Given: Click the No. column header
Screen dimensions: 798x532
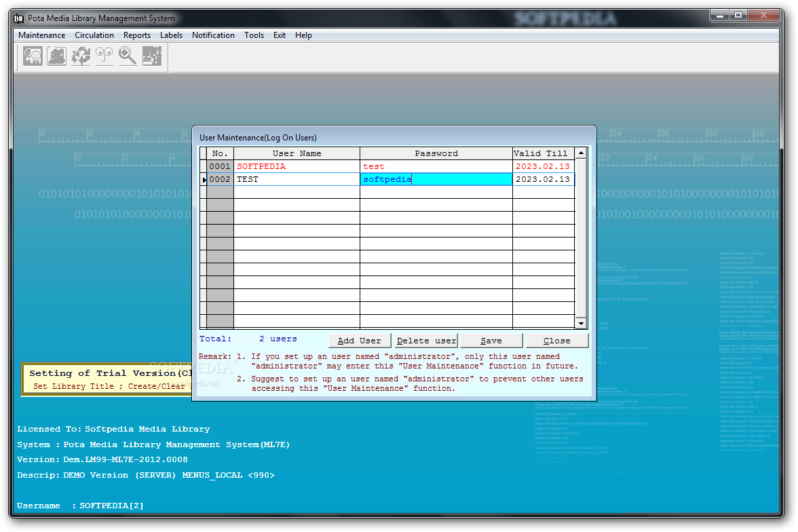Looking at the screenshot, I should tap(220, 153).
